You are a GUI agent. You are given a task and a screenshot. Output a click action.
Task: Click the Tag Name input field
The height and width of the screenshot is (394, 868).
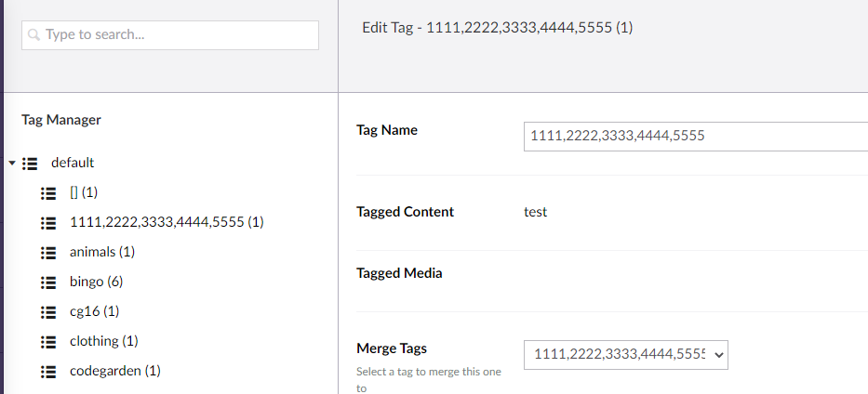pos(694,136)
